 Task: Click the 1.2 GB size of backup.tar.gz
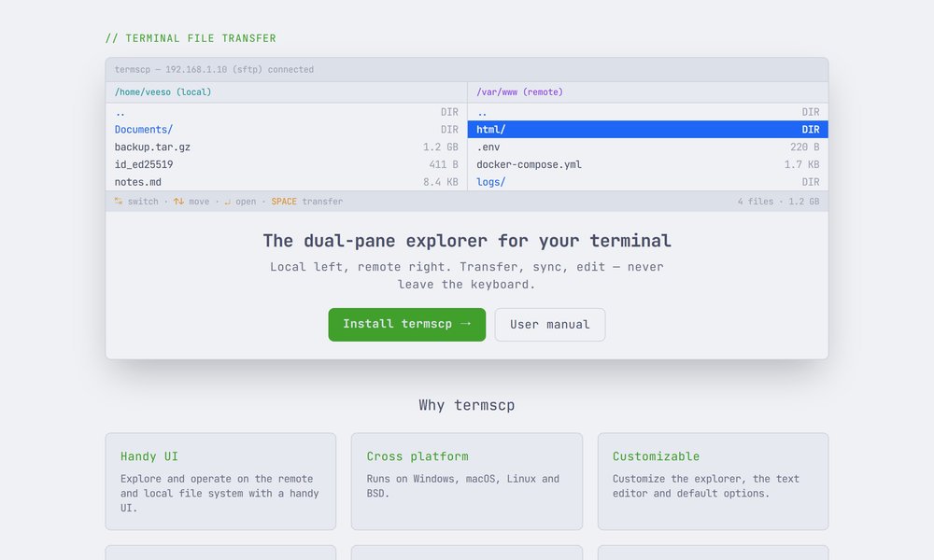(441, 147)
